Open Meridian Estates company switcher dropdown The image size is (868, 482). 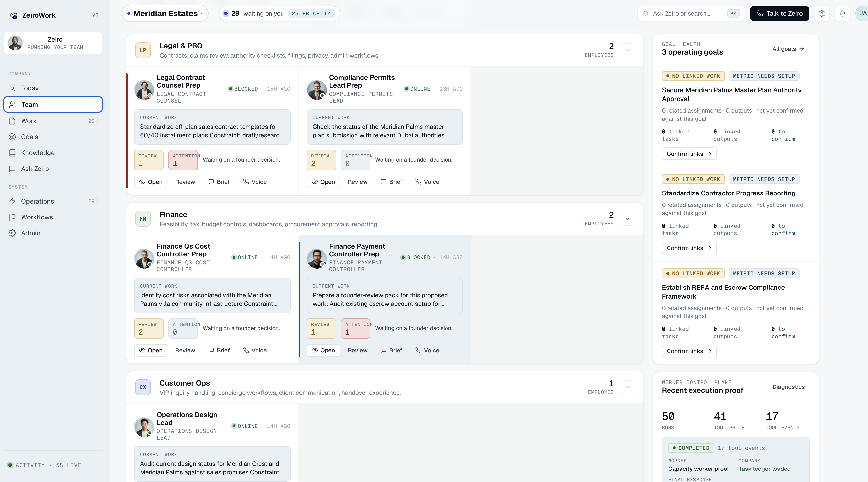point(165,13)
